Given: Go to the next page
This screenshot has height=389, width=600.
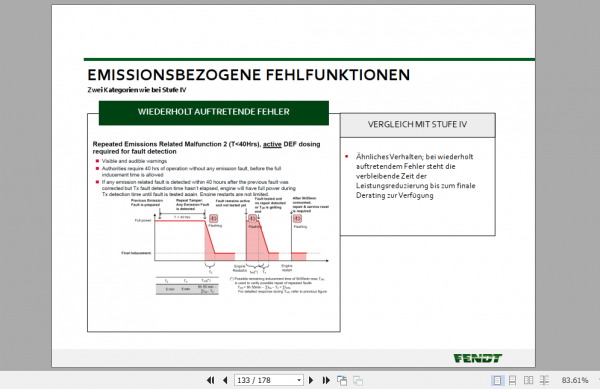Looking at the screenshot, I should 311,380.
